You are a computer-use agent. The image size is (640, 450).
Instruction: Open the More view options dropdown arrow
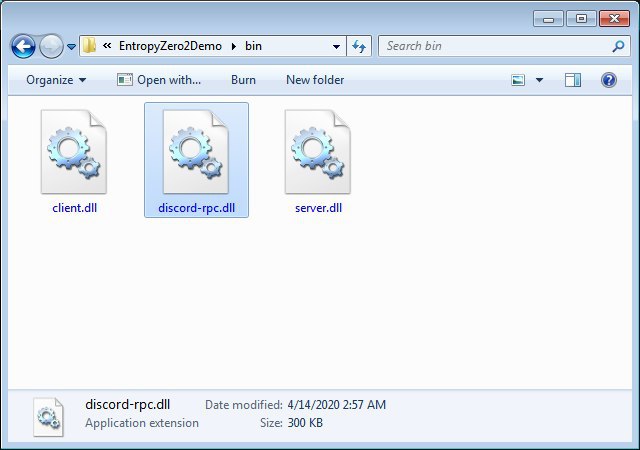[539, 80]
